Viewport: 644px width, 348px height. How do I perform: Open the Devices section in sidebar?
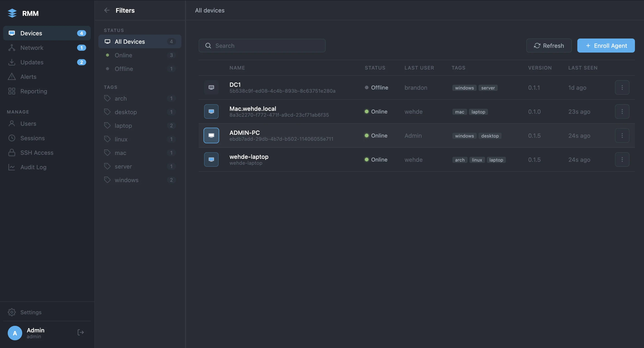coord(31,33)
